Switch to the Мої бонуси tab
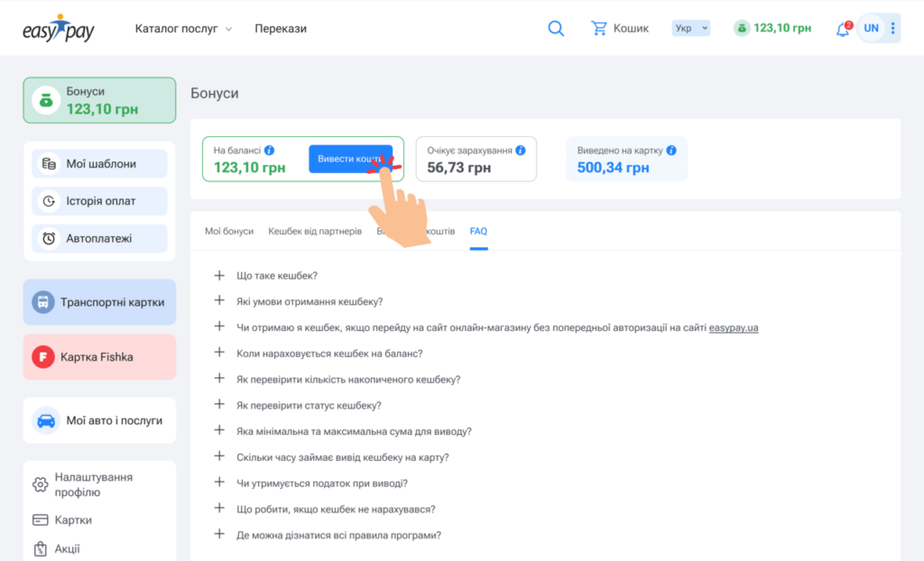This screenshot has width=924, height=561. click(229, 232)
